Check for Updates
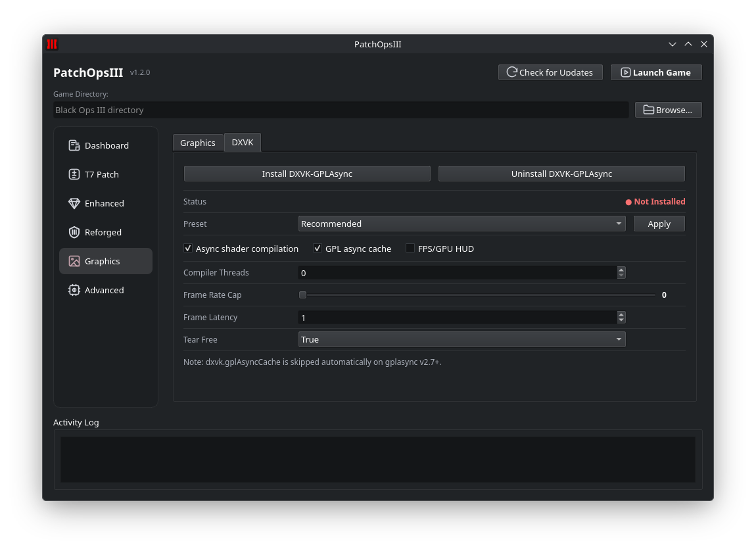This screenshot has width=756, height=551. 550,72
